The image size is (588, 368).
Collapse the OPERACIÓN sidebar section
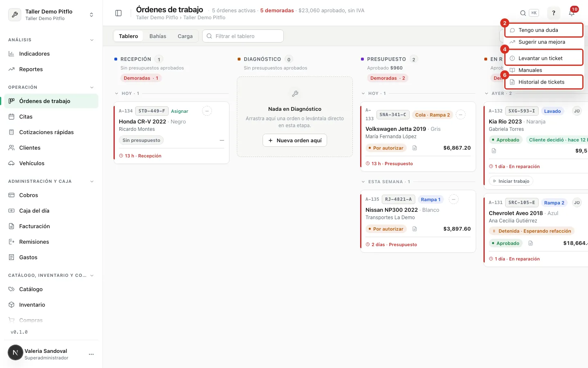(x=92, y=88)
